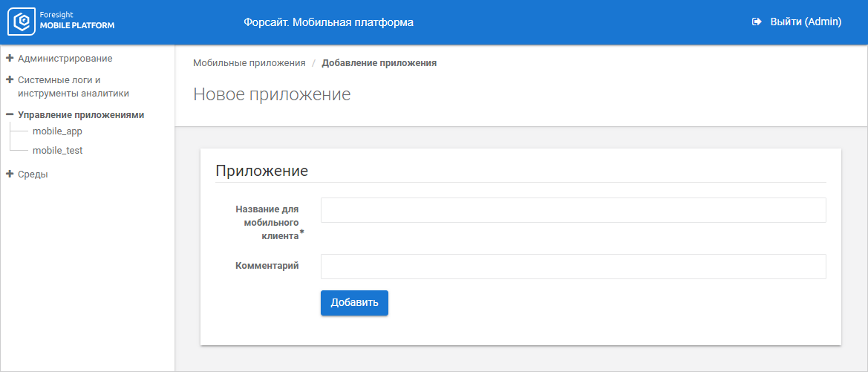Expand Системные логи section plus icon

(x=10, y=79)
